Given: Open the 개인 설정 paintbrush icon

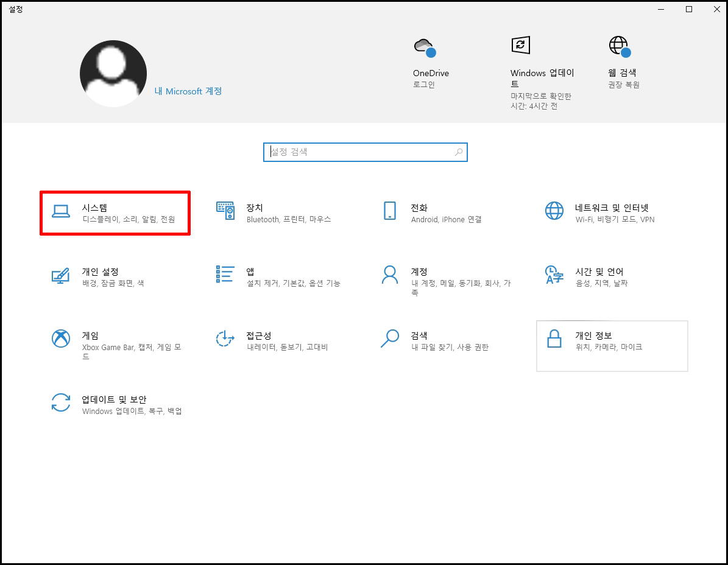Looking at the screenshot, I should click(60, 275).
